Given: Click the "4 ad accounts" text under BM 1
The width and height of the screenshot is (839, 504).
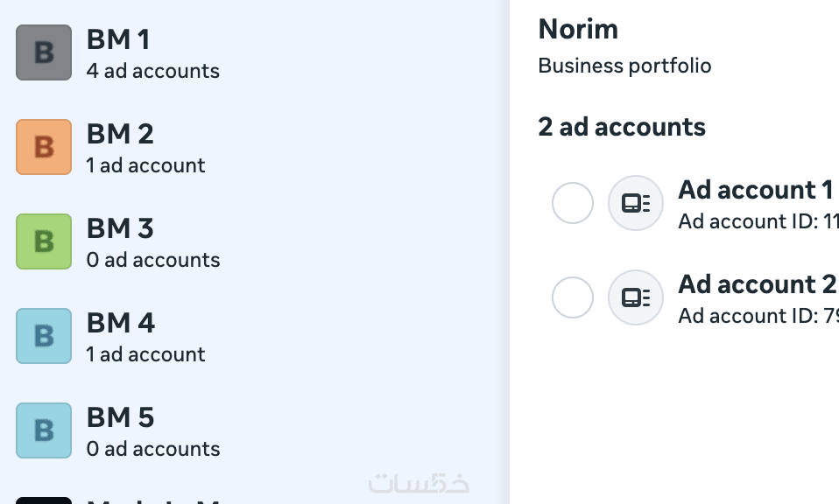Looking at the screenshot, I should (153, 71).
